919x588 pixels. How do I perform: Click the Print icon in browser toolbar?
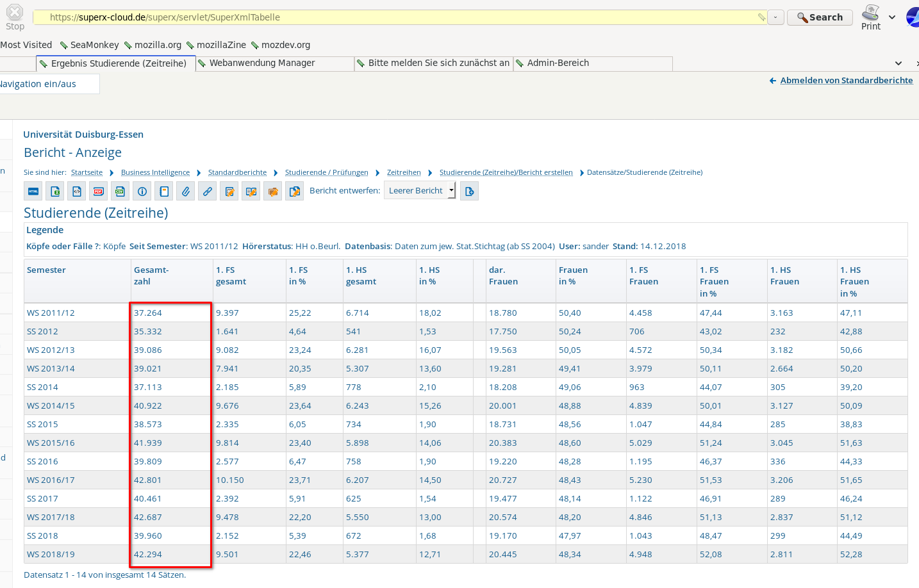pyautogui.click(x=870, y=17)
